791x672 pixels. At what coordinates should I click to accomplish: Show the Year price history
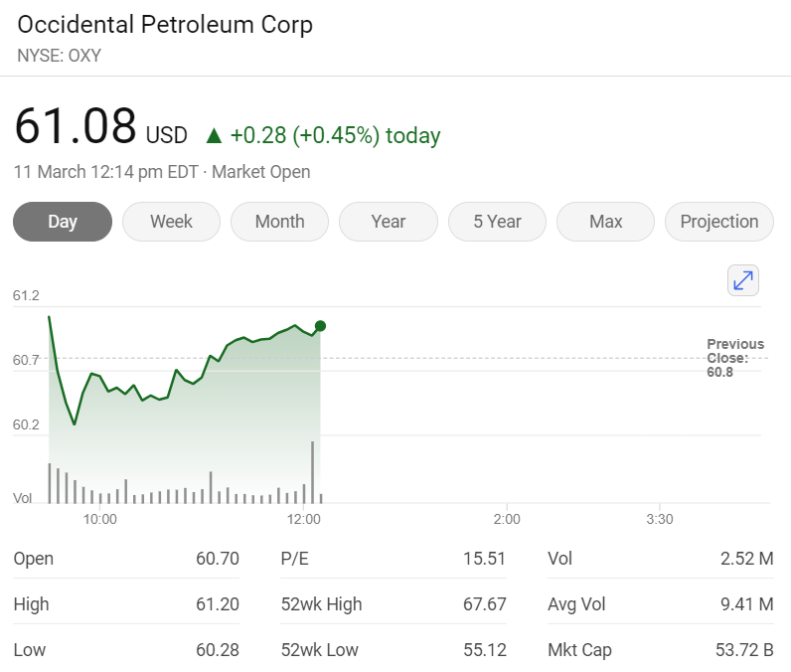pyautogui.click(x=388, y=222)
